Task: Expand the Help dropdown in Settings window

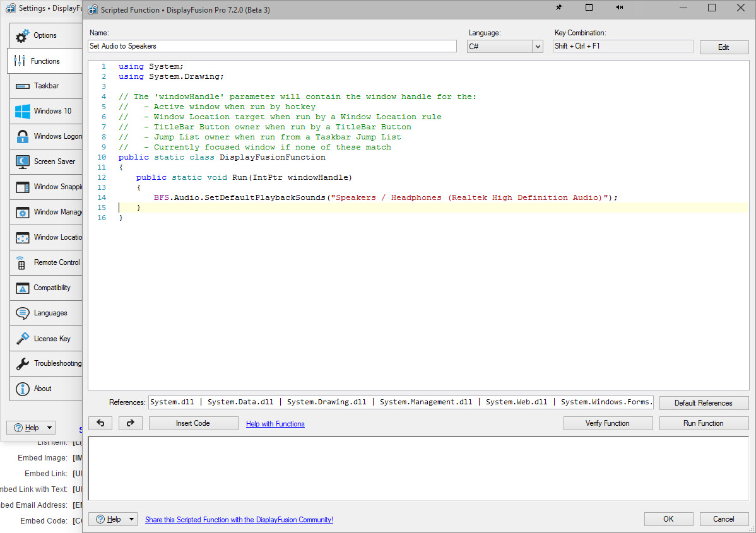Action: click(49, 428)
